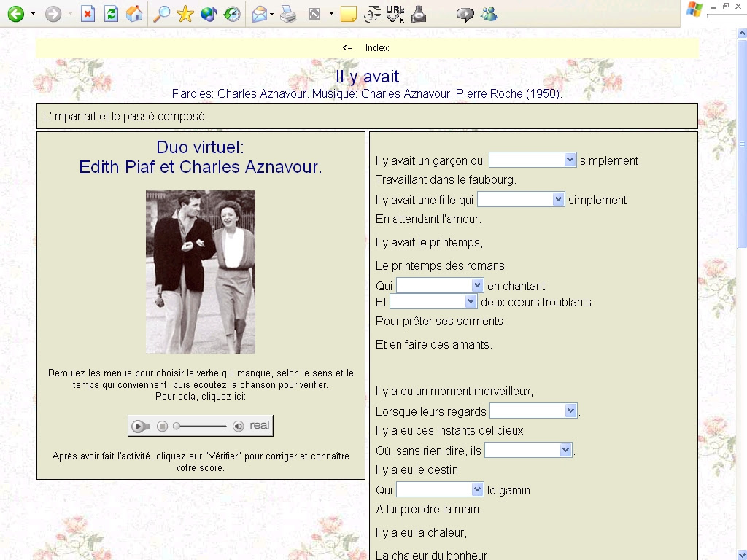
Task: Restore the window with the restore button
Action: pos(726,6)
